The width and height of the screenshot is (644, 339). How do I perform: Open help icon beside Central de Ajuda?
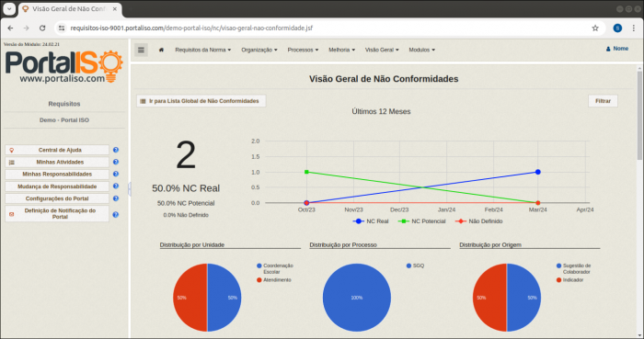(x=116, y=150)
